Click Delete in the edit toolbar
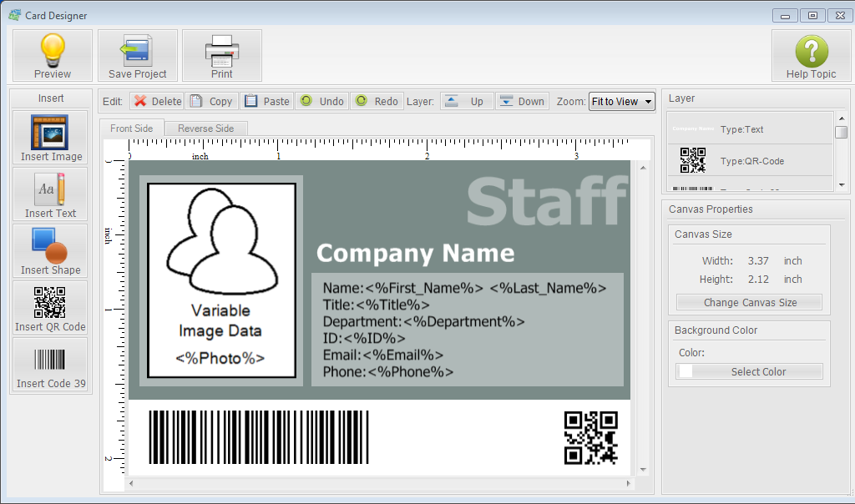The image size is (855, 504). tap(157, 101)
